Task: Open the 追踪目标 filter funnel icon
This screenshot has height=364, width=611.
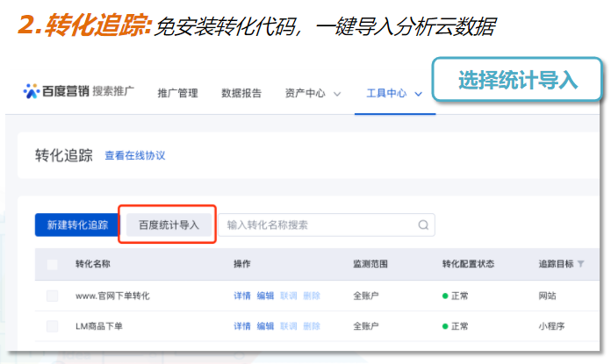Action: [580, 264]
